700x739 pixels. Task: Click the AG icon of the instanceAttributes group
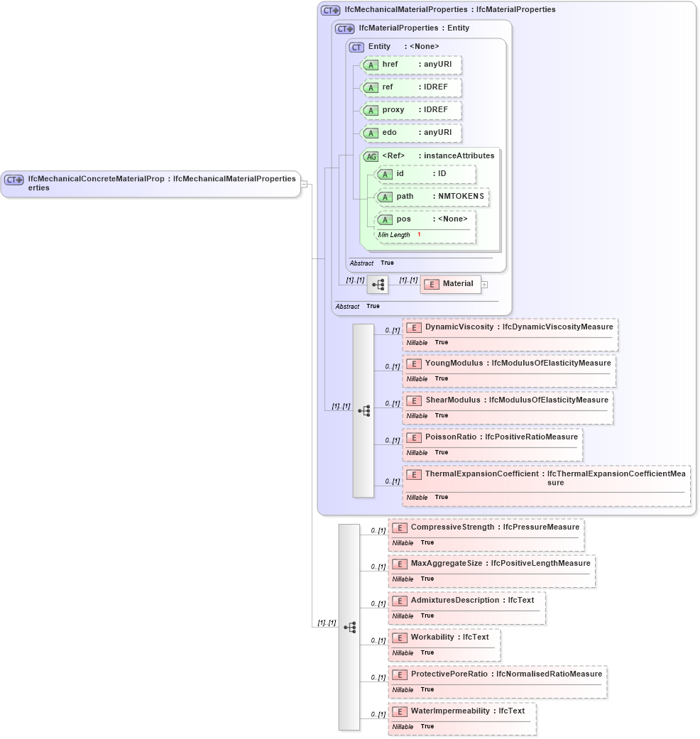[372, 155]
